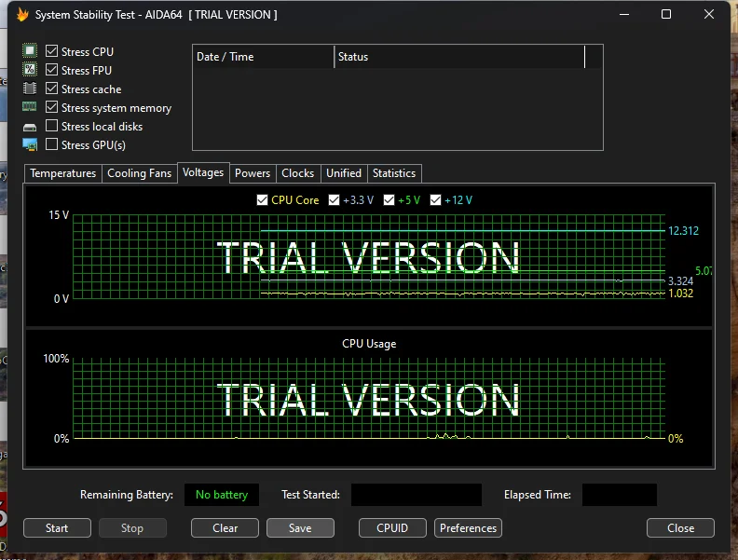The width and height of the screenshot is (738, 560).
Task: Click the Date / Time column header
Action: pos(263,57)
